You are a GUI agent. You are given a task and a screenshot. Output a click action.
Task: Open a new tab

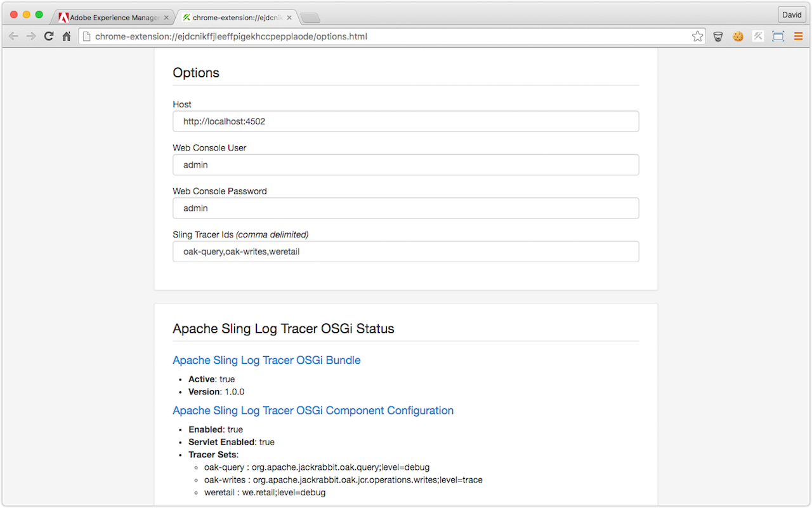310,18
